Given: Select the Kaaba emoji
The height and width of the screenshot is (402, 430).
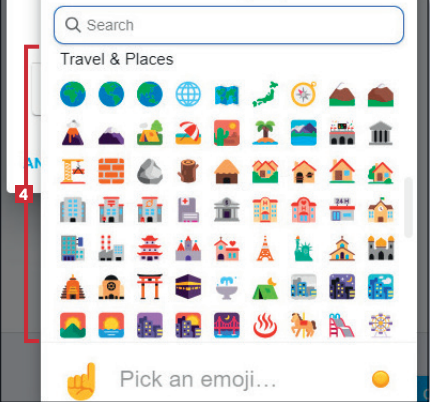Looking at the screenshot, I should tap(188, 286).
